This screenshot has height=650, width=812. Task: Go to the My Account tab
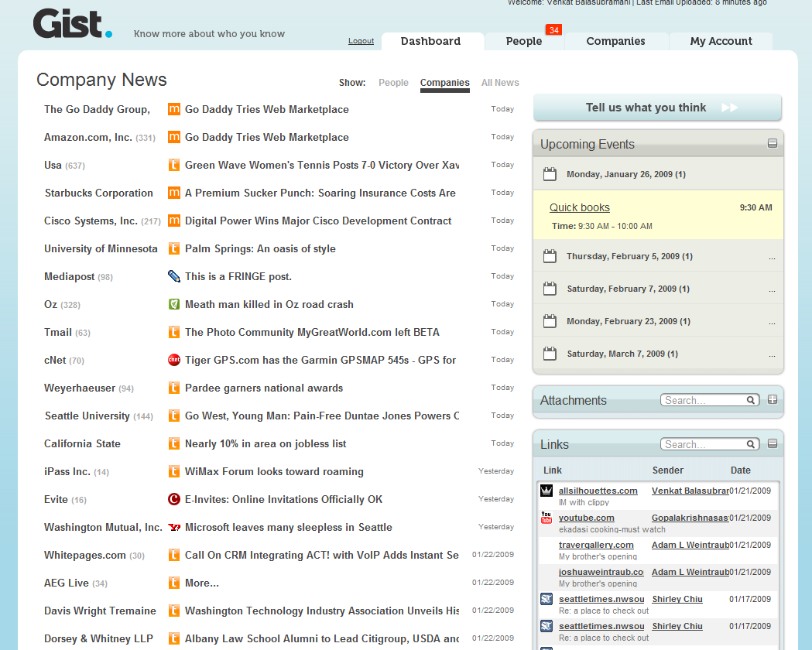pos(721,42)
